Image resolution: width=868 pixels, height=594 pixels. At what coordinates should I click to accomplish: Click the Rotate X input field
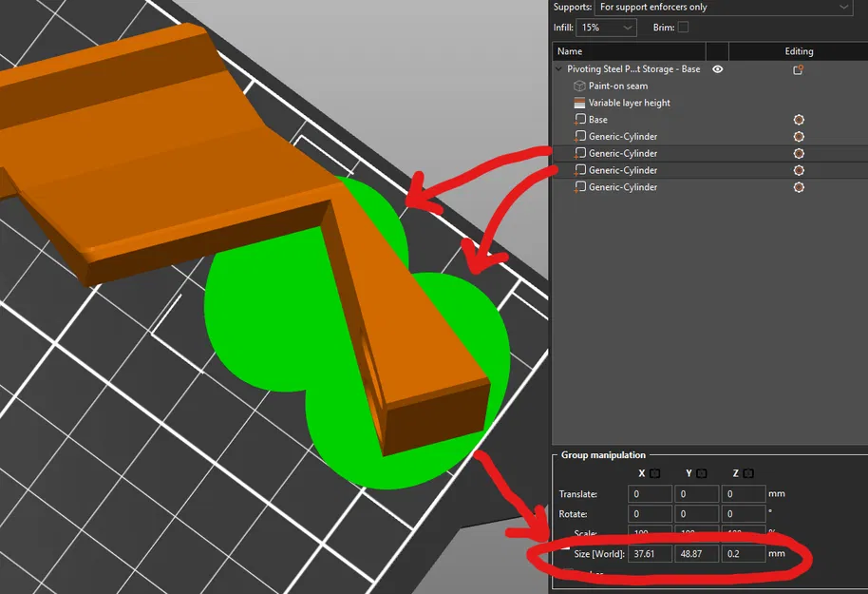650,514
